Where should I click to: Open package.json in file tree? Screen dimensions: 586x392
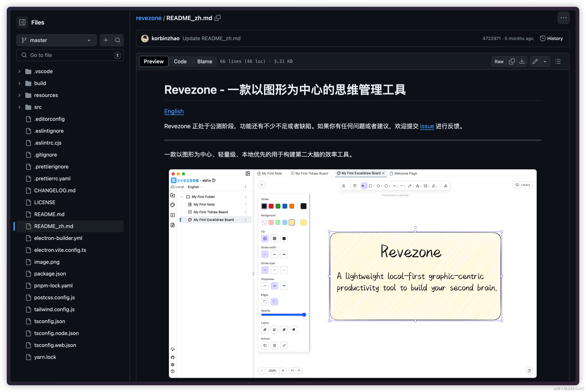coord(50,274)
